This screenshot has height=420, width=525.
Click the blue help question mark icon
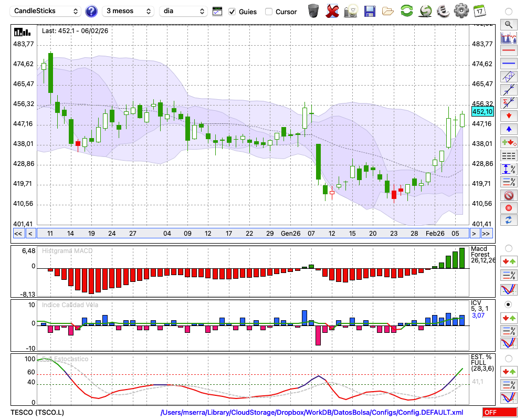coord(91,11)
